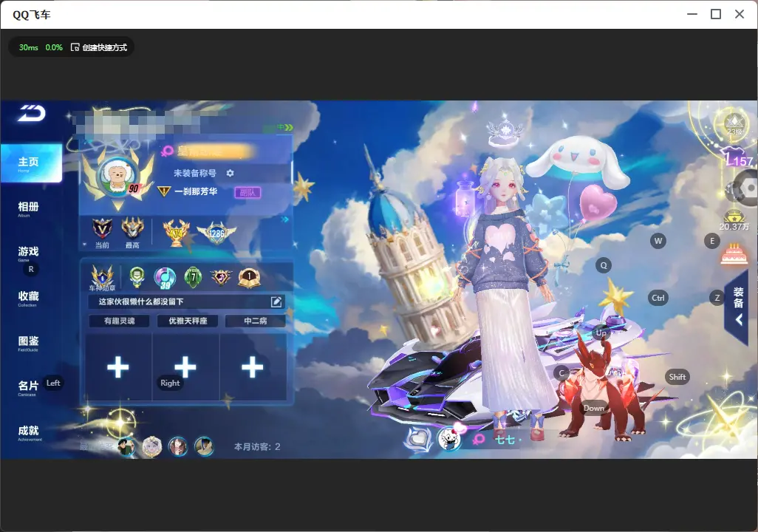Click the 中二病 tag
758x532 pixels.
255,321
